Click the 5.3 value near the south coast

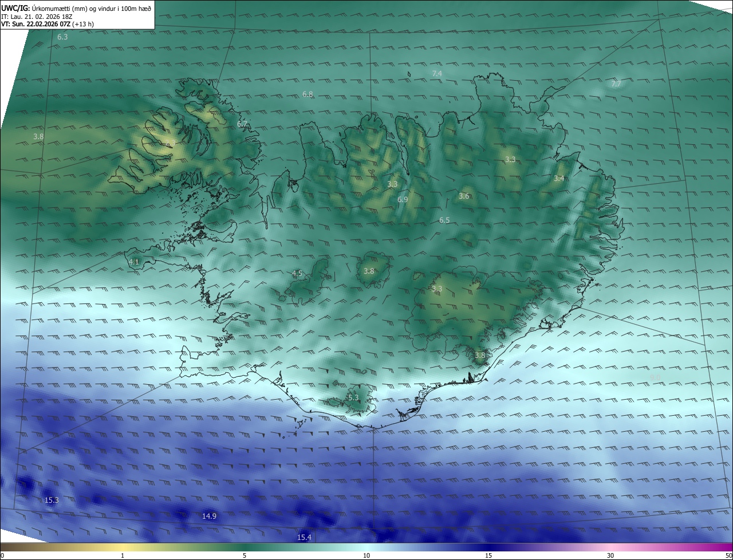353,397
